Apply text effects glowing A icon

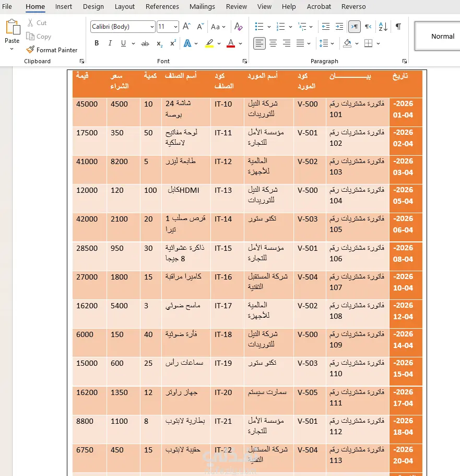point(187,43)
